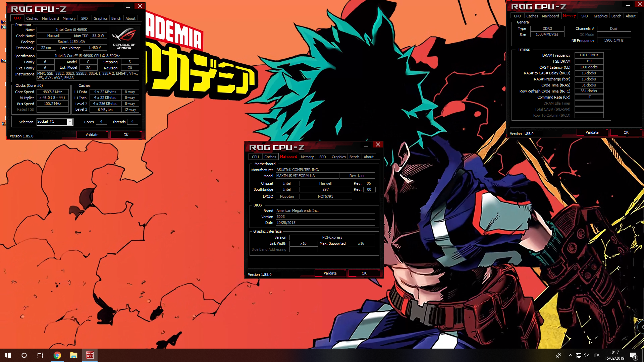Screen dimensions: 644x362
Task: Select SPD tab in Mainboard window
Action: pyautogui.click(x=323, y=157)
